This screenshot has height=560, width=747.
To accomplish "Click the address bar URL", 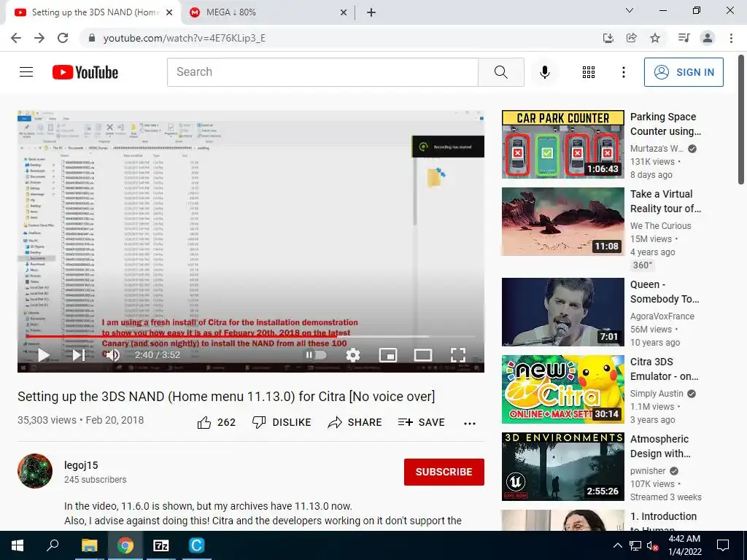I will point(185,38).
